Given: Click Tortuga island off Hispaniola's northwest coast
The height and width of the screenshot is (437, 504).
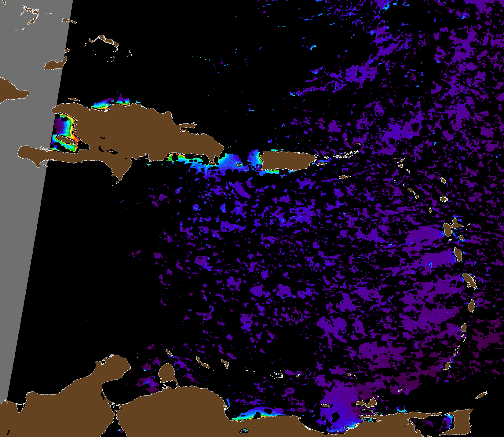Looking at the screenshot, I should [74, 100].
